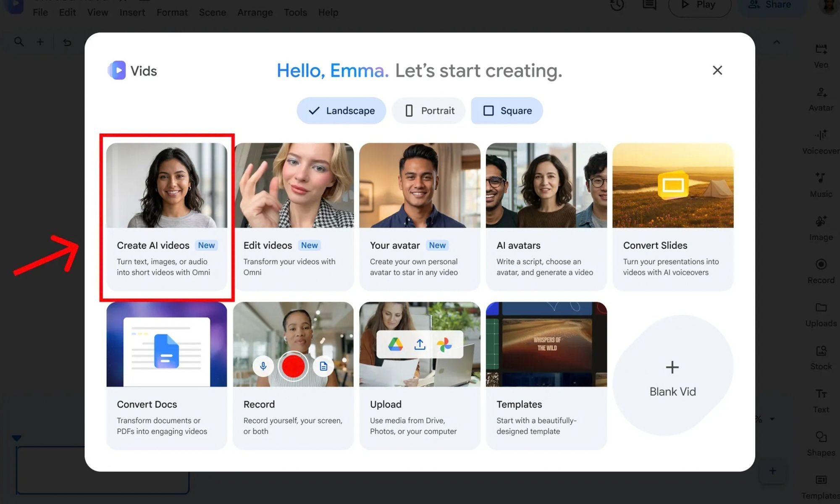Click the 'Upload' card title text
Image resolution: width=840 pixels, height=504 pixels.
(x=386, y=404)
